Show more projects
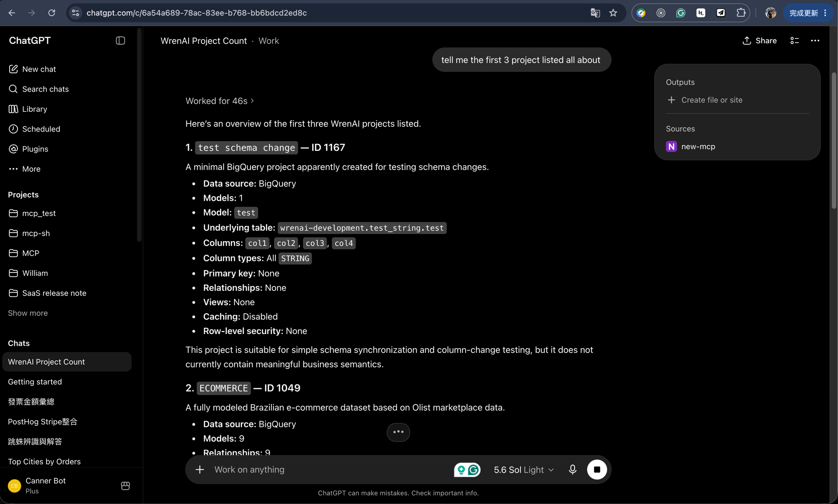The width and height of the screenshot is (838, 504). [x=28, y=313]
